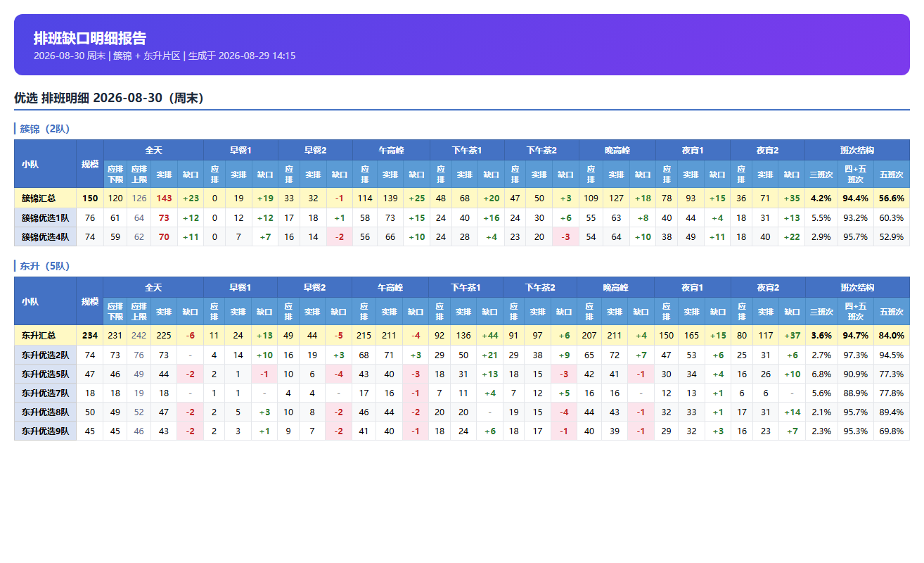Viewport: 924px width, 563px height.
Task: Click heading "优选 排班明细 2026-08-30（周末）"
Action: point(109,98)
